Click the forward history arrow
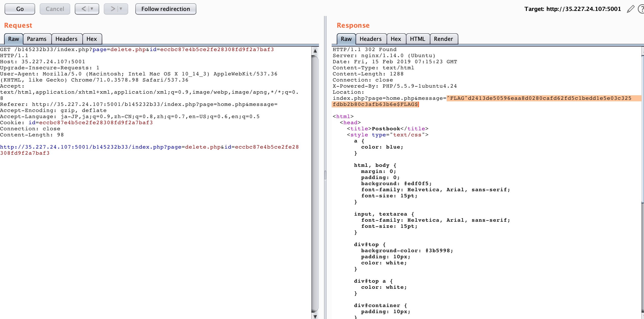Image resolution: width=644 pixels, height=319 pixels. click(113, 9)
